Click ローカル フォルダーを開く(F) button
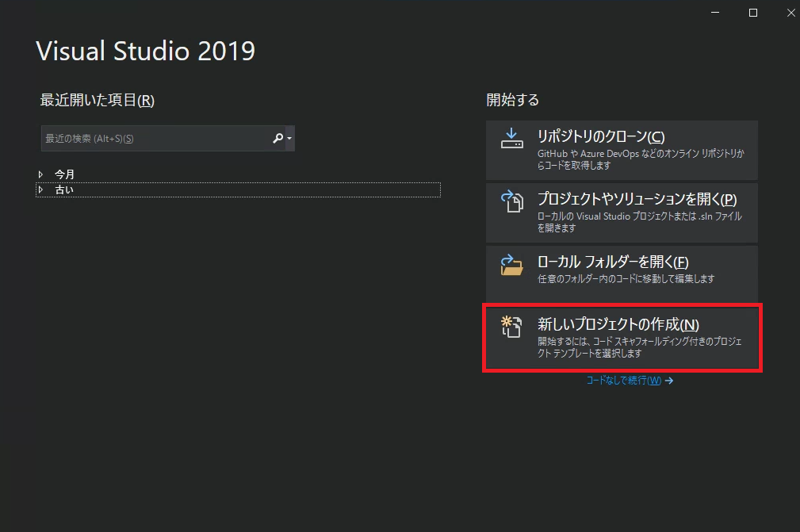The width and height of the screenshot is (800, 532). (622, 274)
